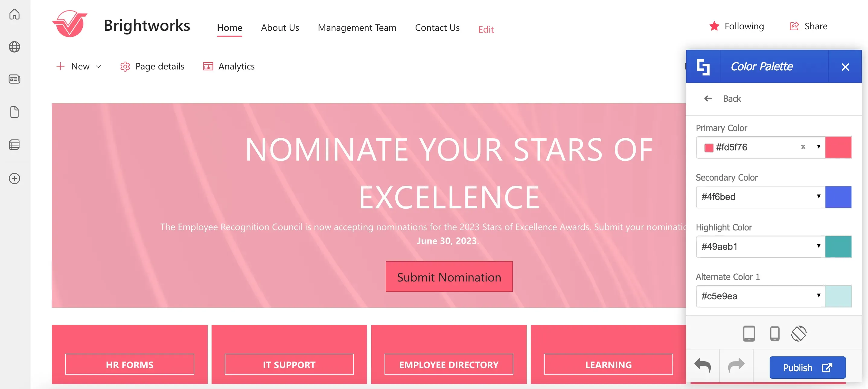The image size is (868, 389).
Task: Open the home icon in left sidebar
Action: [14, 14]
